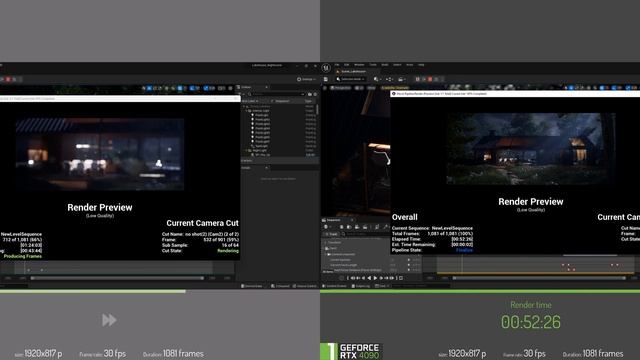Image resolution: width=640 pixels, height=360 pixels.
Task: Click the first icon in Sequencer toolbar
Action: [326, 227]
